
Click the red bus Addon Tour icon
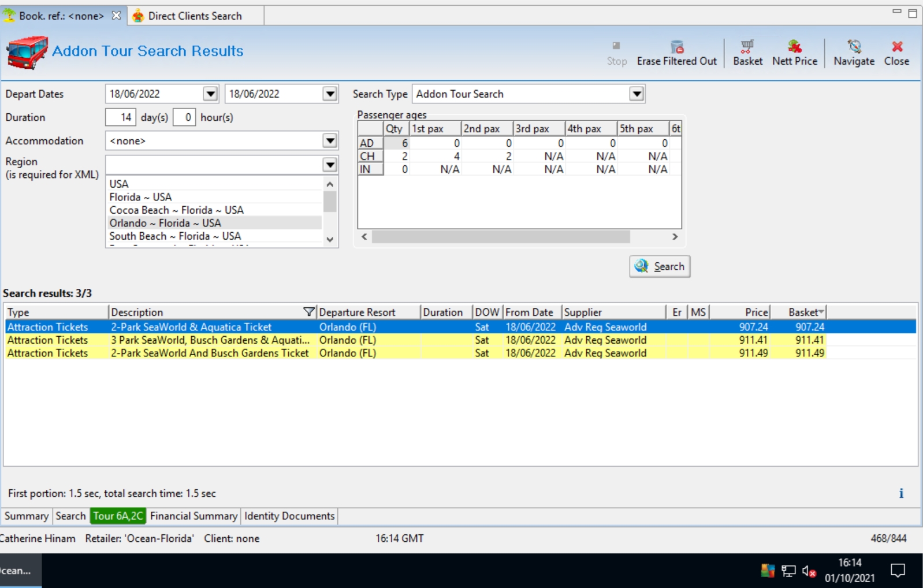pyautogui.click(x=27, y=52)
